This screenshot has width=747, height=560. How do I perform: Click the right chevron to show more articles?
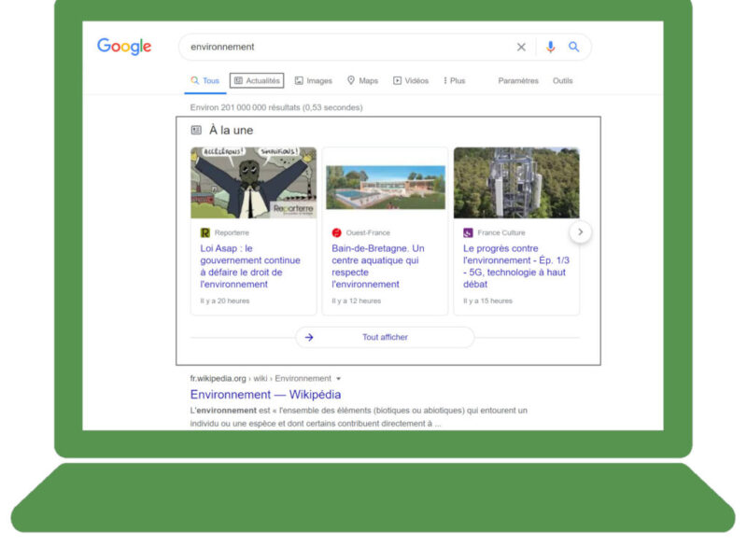580,231
